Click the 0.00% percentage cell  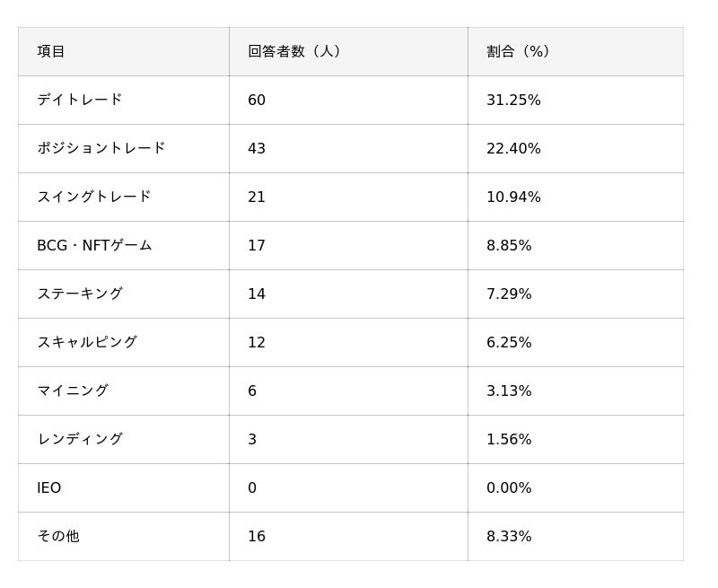point(509,488)
